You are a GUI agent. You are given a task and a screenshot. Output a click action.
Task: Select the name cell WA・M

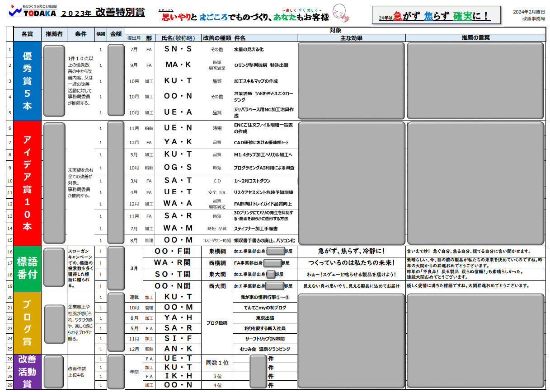point(178,229)
